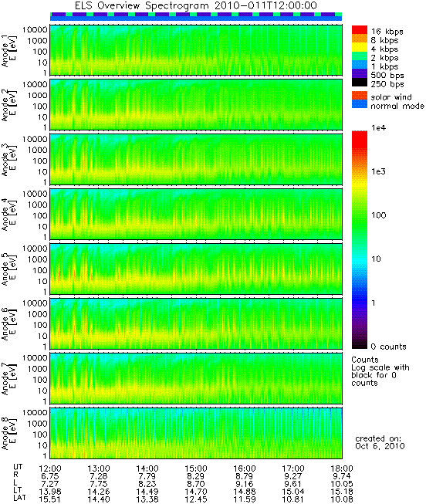Click the '18:00' UT time label
Image resolution: width=426 pixels, height=504 pixels.
342,468
